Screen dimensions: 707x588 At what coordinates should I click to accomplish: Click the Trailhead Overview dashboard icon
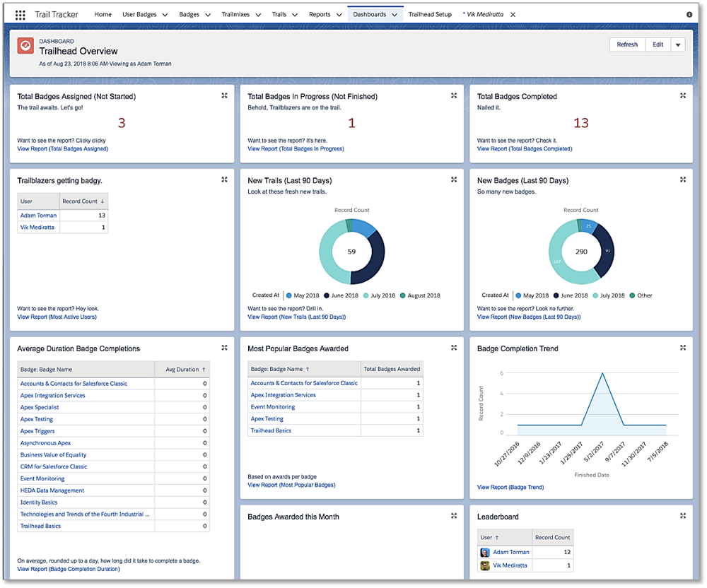(25, 46)
